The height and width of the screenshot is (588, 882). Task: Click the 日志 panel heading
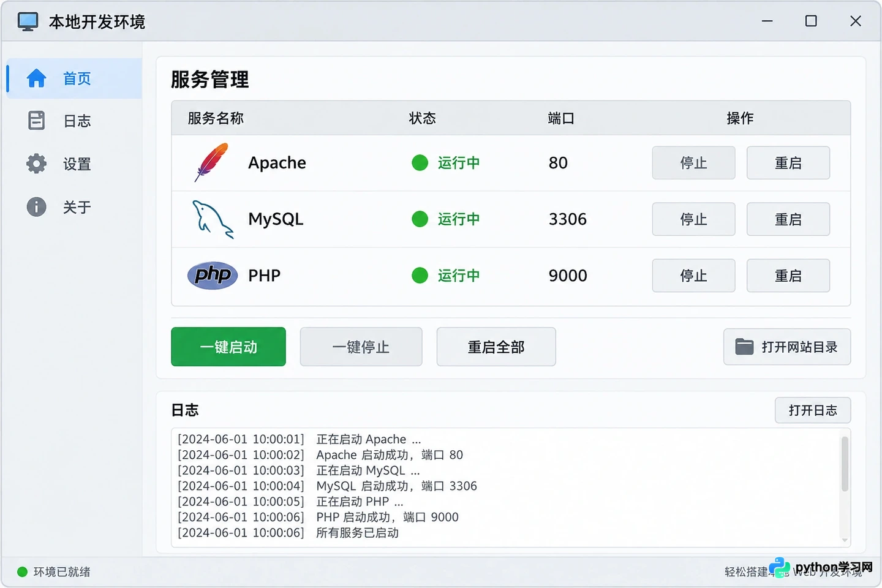click(x=185, y=410)
